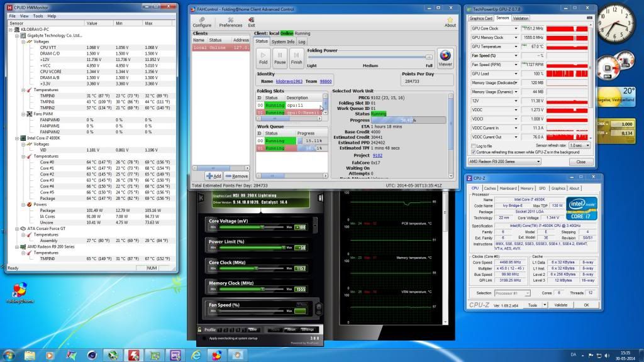
Task: Collapse KILOBRAVO-PC tree node in HWMonitor
Action: pos(11,30)
